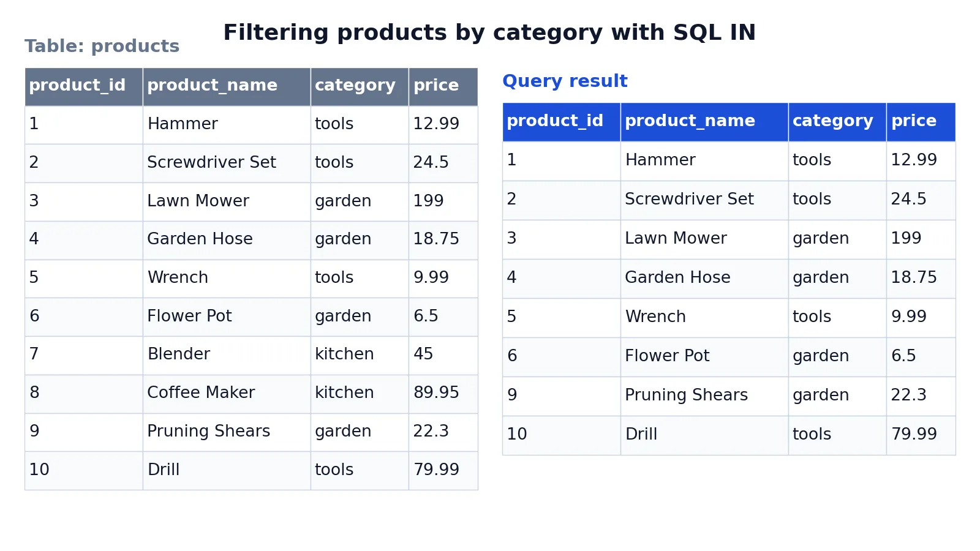Click product_id '9' in Query result table
Viewport: 980px width, 551px height.
tap(562, 396)
